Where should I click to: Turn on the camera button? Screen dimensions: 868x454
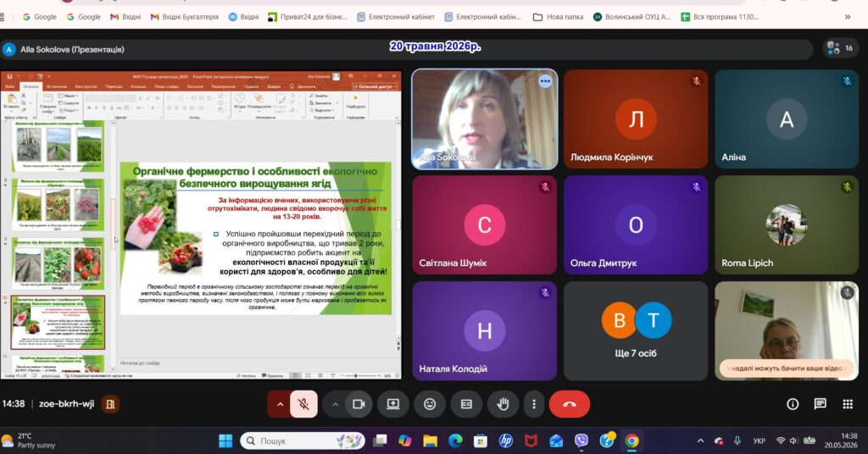(359, 404)
